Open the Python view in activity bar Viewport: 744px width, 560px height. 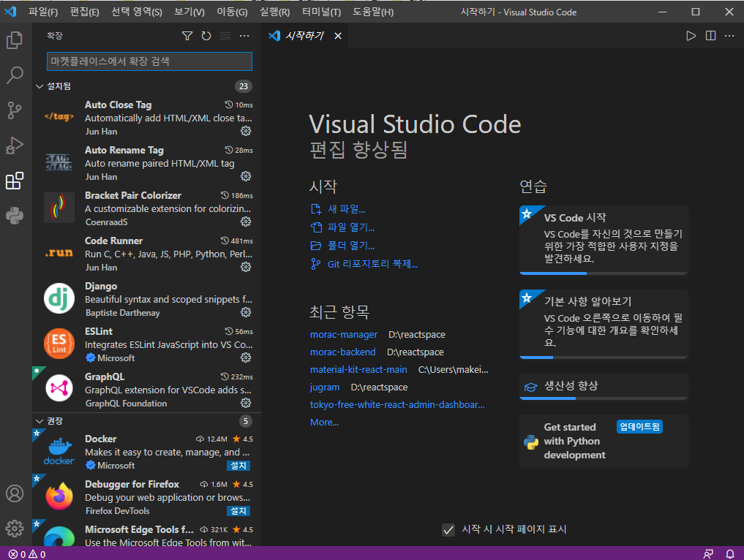(x=15, y=216)
